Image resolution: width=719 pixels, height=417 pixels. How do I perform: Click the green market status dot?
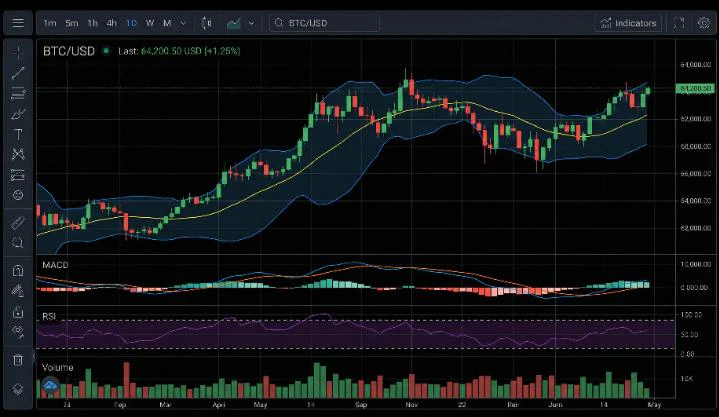pyautogui.click(x=106, y=51)
